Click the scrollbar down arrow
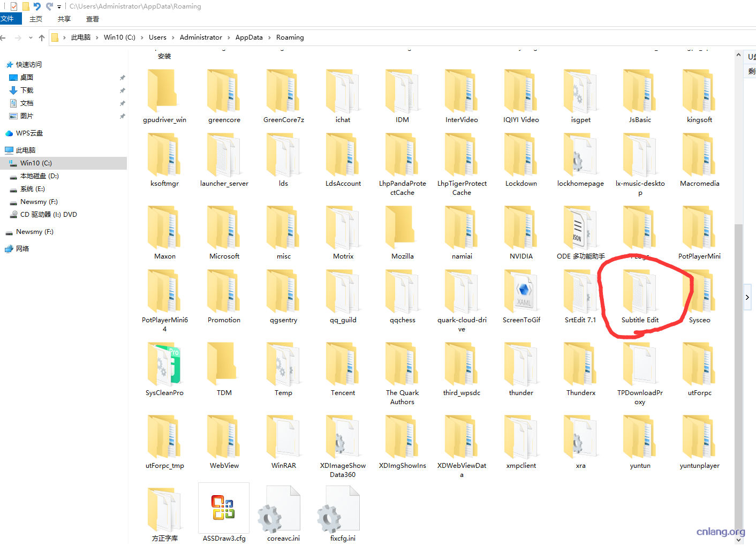The width and height of the screenshot is (756, 546). click(x=739, y=540)
